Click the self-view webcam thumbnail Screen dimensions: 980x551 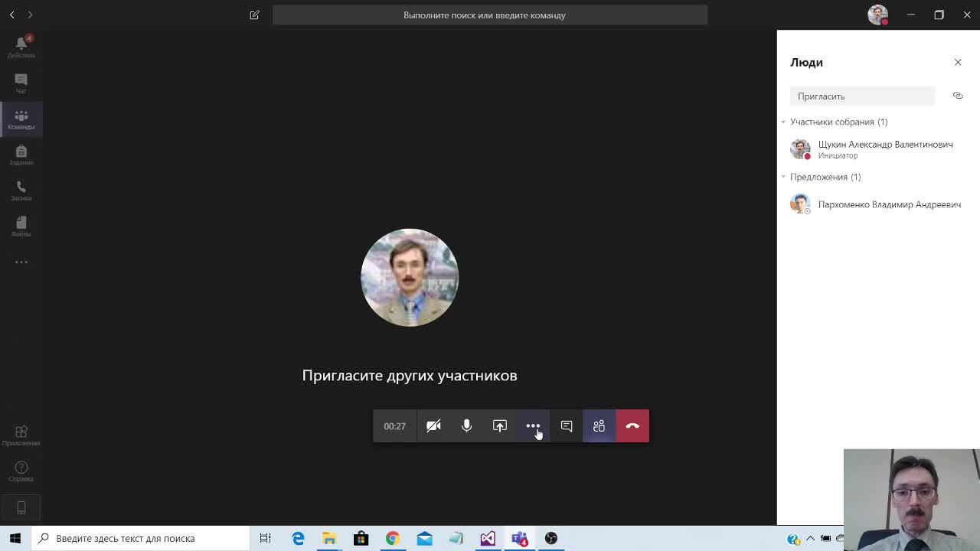pyautogui.click(x=911, y=500)
